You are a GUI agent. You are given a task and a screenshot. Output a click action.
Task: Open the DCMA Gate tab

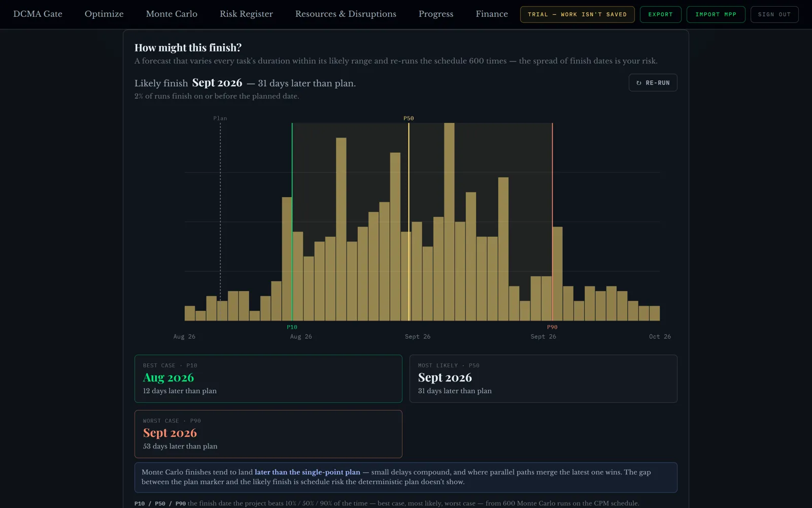click(38, 14)
